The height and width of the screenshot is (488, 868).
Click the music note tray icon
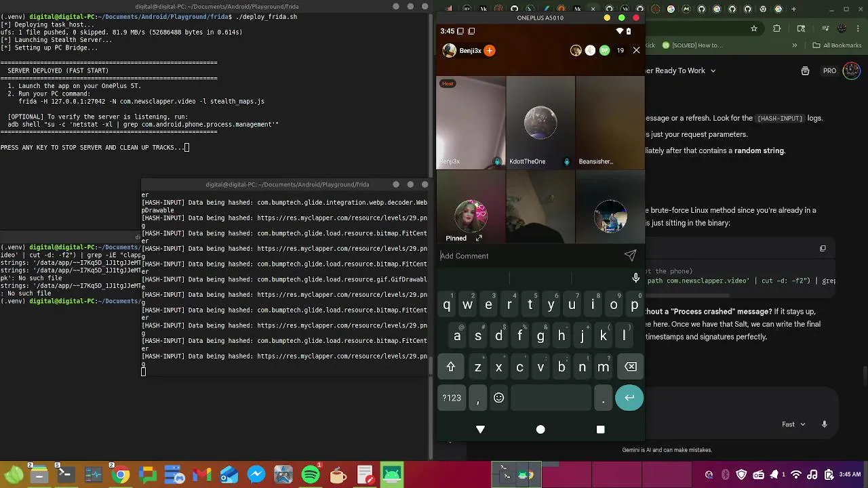(812, 475)
